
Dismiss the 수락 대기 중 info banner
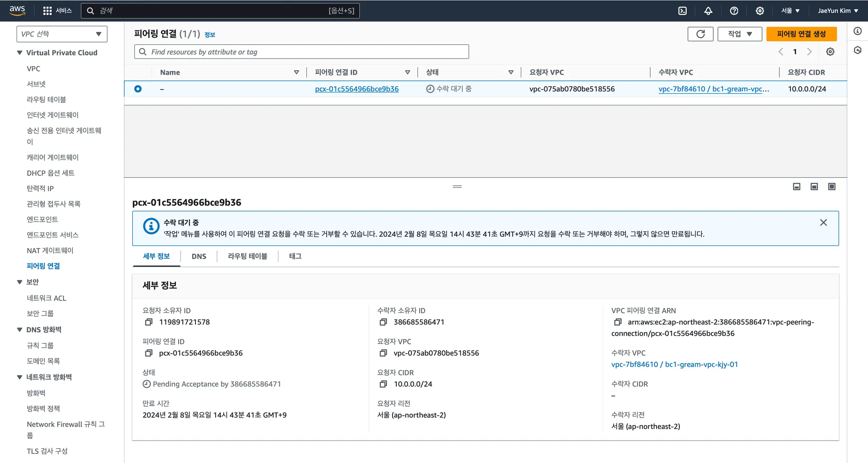coord(823,223)
